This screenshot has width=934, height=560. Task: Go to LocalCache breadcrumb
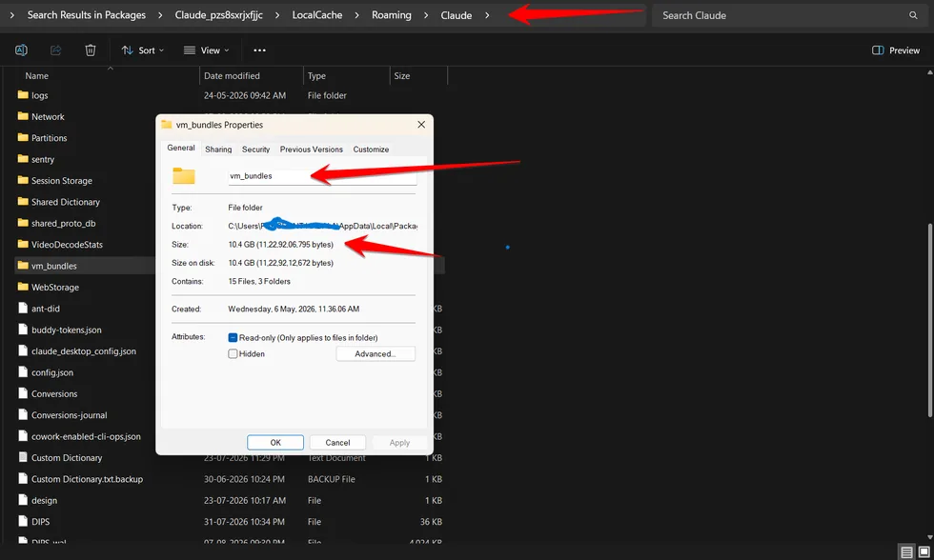pyautogui.click(x=316, y=15)
